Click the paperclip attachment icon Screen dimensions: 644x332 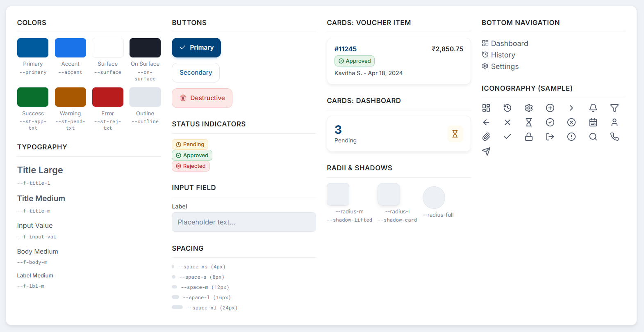[x=486, y=137]
